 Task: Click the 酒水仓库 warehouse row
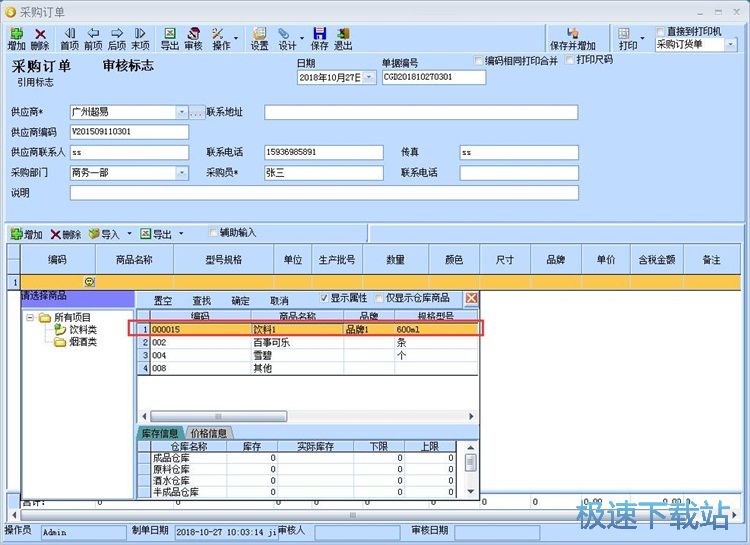(297, 480)
